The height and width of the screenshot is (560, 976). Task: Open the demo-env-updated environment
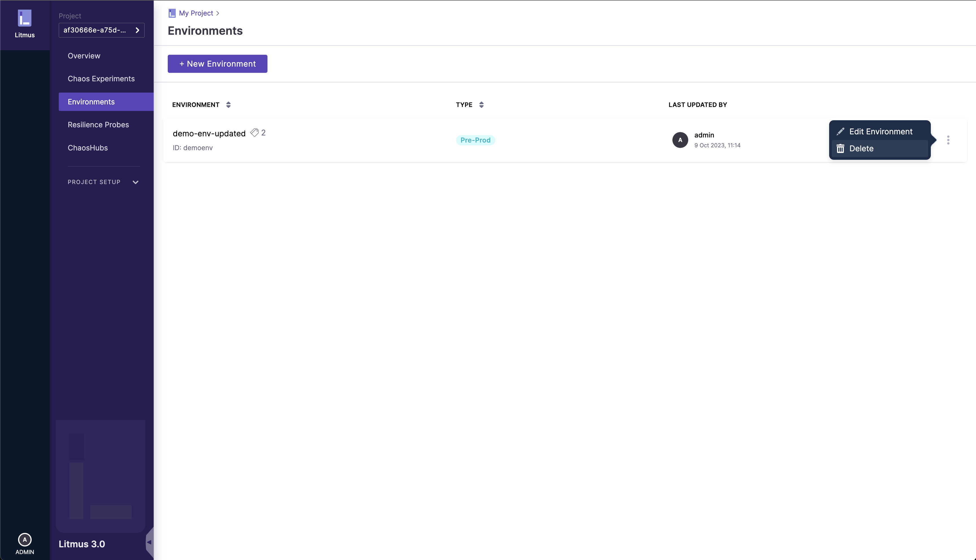[209, 134]
